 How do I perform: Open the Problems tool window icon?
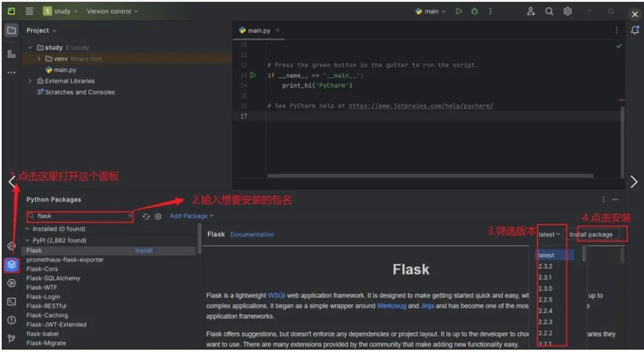[11, 320]
